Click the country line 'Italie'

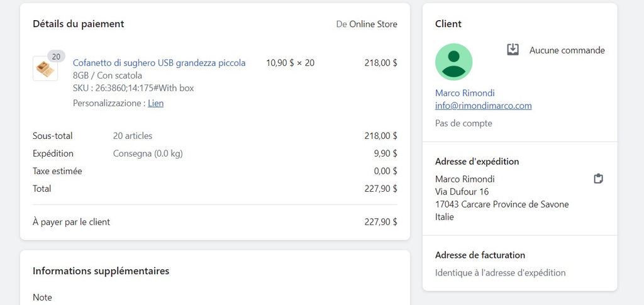[445, 217]
